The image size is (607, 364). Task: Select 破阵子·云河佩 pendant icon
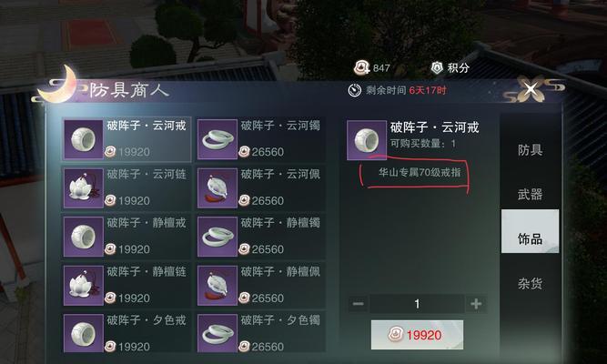coord(218,188)
